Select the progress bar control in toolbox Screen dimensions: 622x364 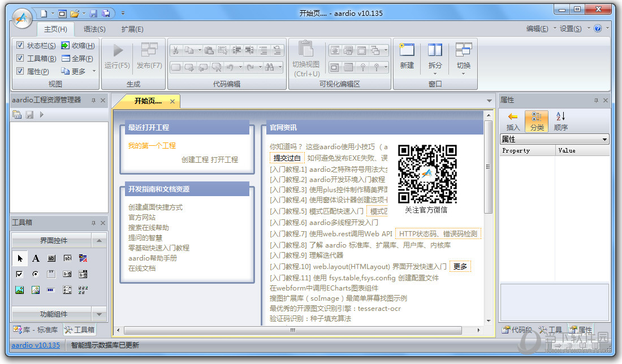click(x=51, y=291)
